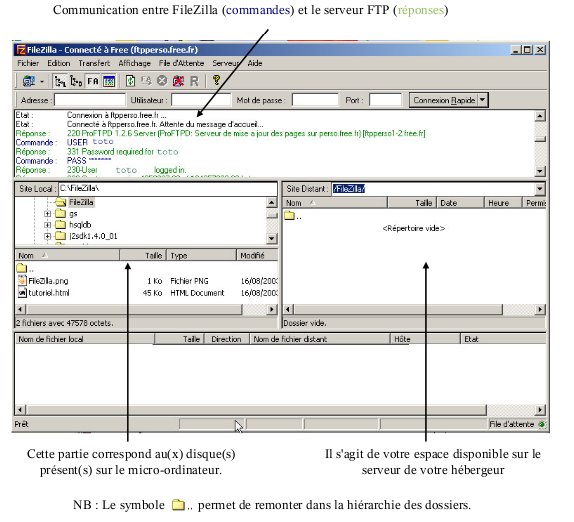574x522 pixels.
Task: Open the Site Distant path dropdown
Action: click(540, 189)
